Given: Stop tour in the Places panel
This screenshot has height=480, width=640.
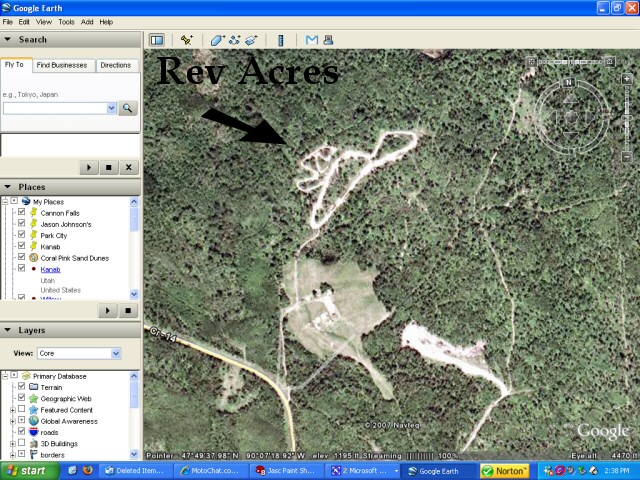Looking at the screenshot, I should click(128, 311).
